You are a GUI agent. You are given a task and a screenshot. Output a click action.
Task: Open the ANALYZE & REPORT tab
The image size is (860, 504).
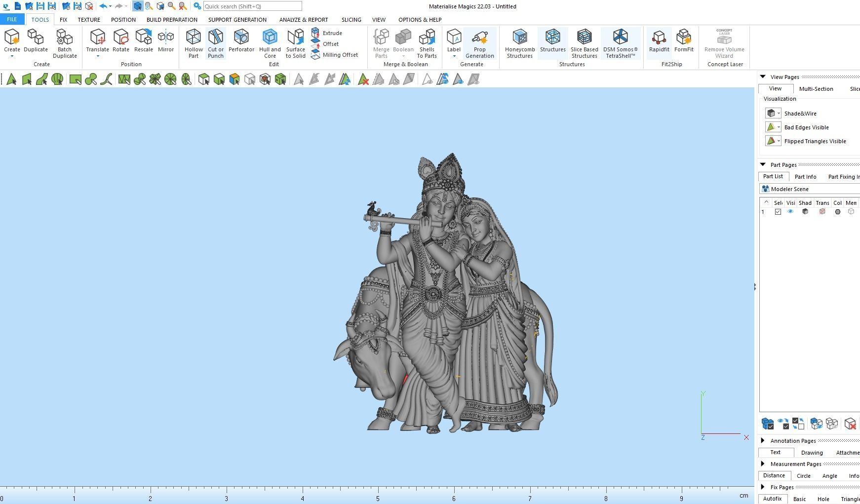tap(304, 20)
